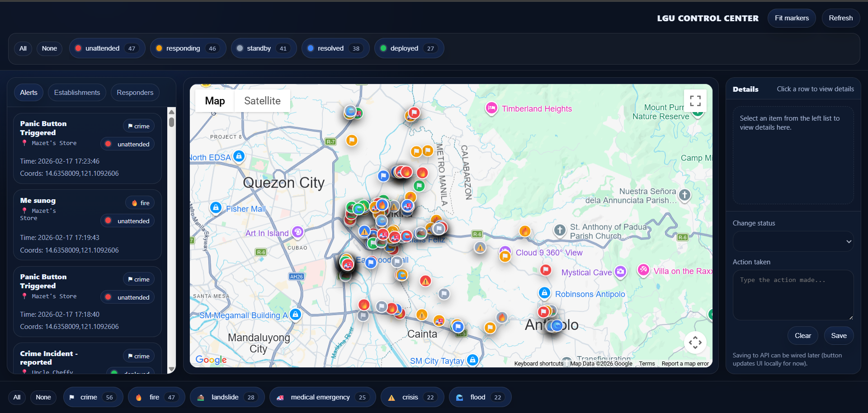Click the fire flame icon on the fire filter
The width and height of the screenshot is (868, 413).
[139, 397]
